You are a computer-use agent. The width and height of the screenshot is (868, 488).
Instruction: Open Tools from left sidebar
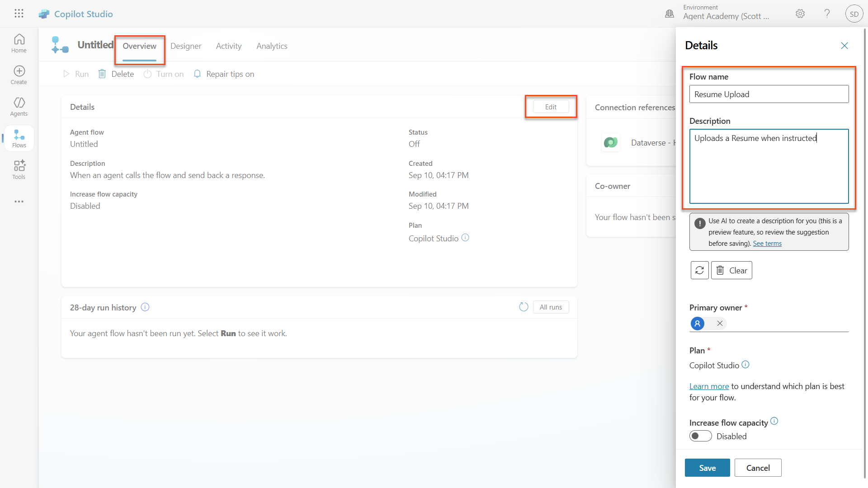point(19,170)
